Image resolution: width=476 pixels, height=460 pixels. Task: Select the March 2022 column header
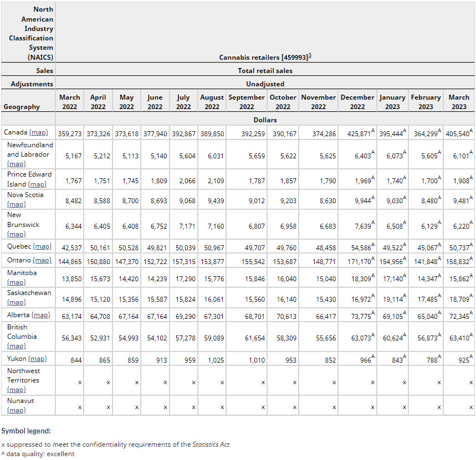(69, 102)
